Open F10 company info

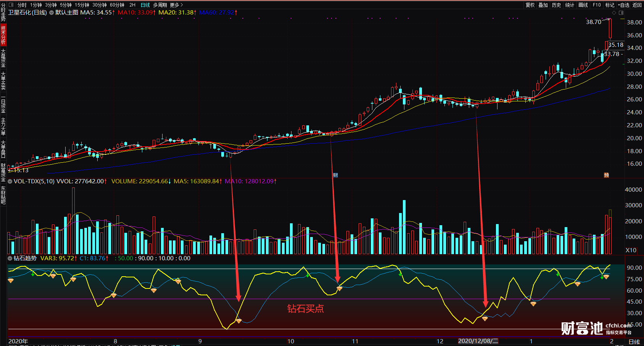597,5
